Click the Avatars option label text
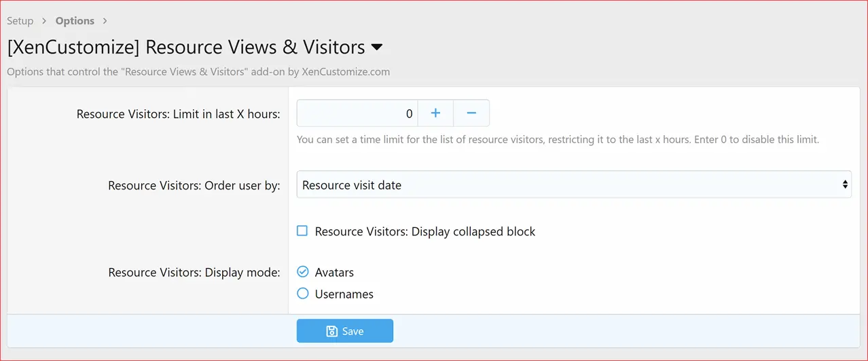868x361 pixels. point(334,272)
